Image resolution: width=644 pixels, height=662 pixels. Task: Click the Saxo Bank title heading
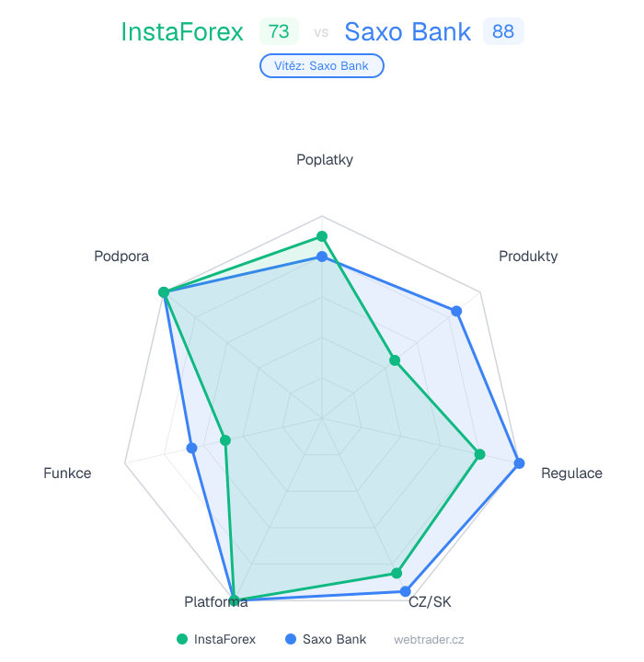[408, 32]
